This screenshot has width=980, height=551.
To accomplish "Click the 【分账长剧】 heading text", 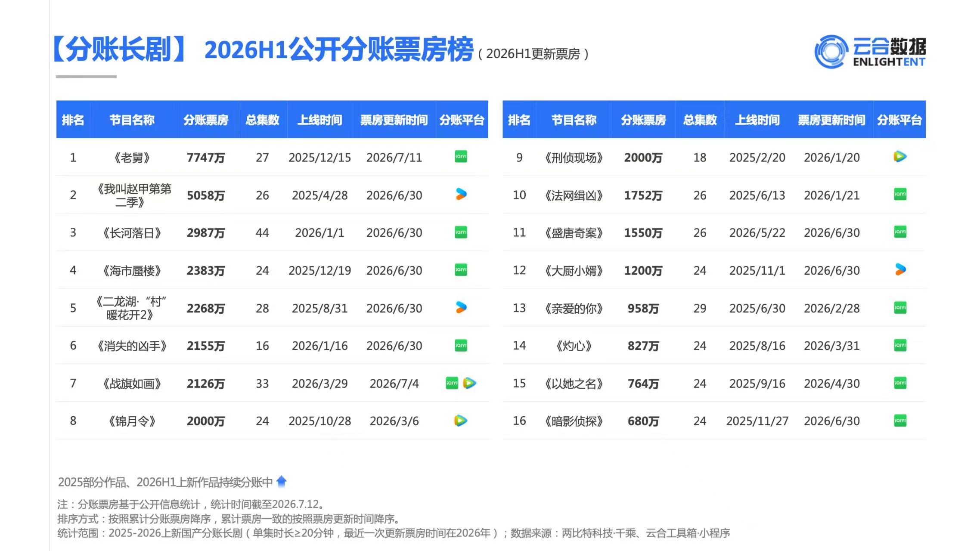I will click(x=119, y=49).
